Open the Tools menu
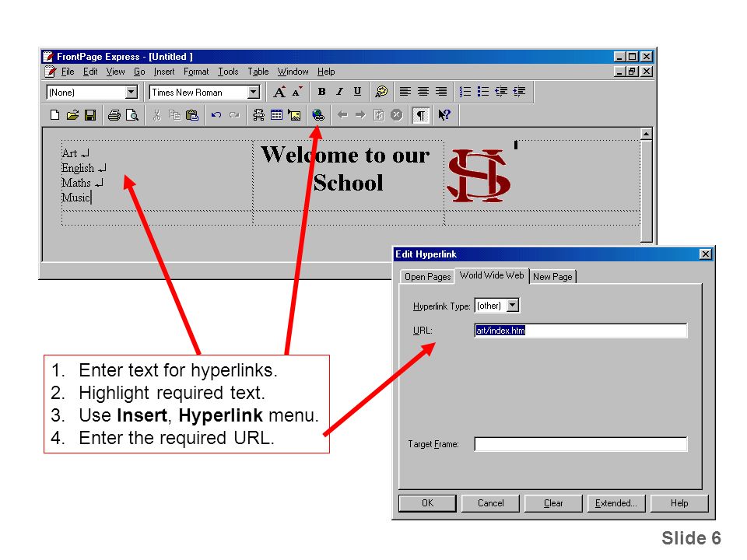 coord(228,72)
